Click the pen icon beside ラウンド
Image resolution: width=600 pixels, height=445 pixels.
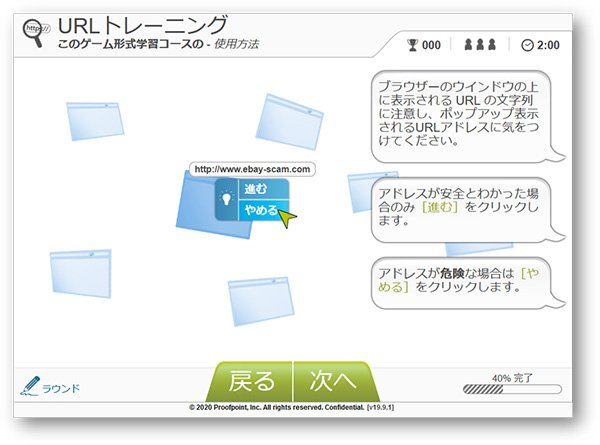tap(30, 386)
